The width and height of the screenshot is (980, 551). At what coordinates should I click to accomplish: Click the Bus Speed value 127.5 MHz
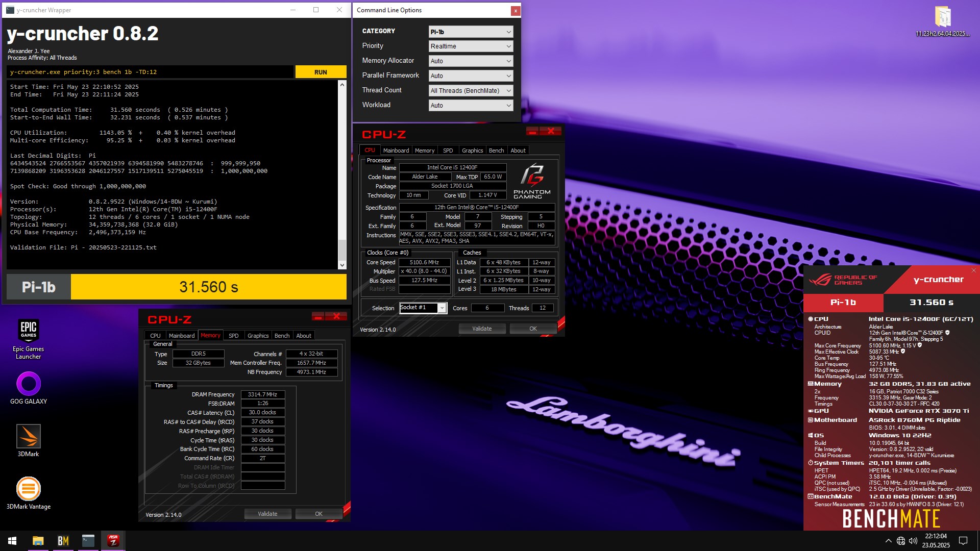424,280
